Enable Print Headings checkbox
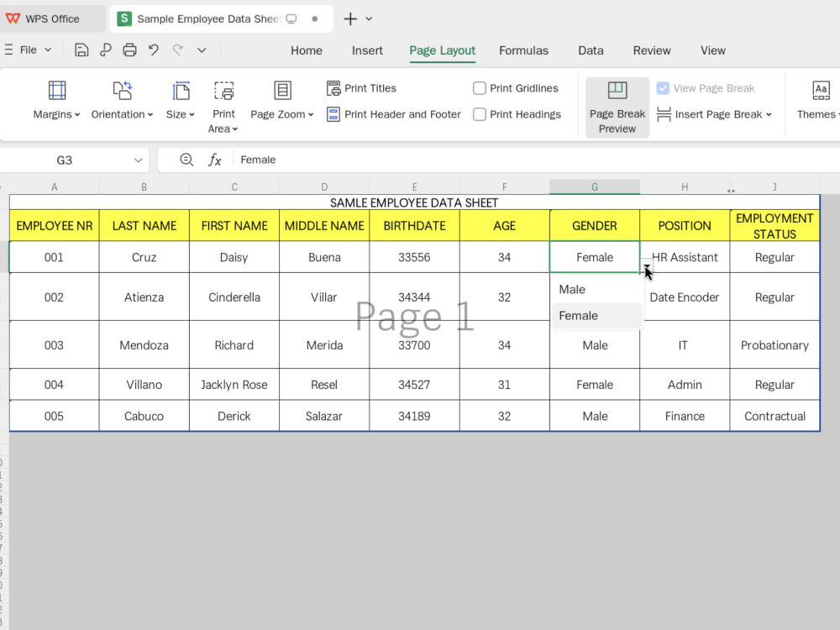Screen dimensions: 840x630 (x=480, y=114)
